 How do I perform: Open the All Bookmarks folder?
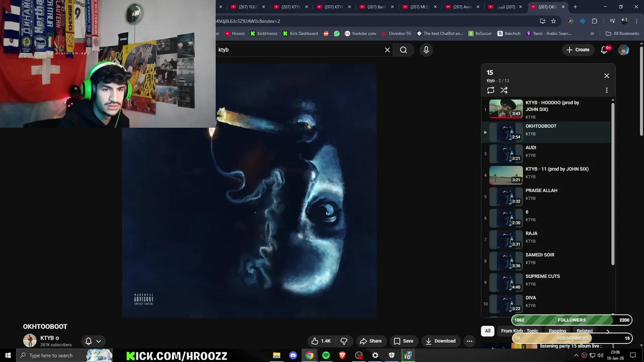622,34
